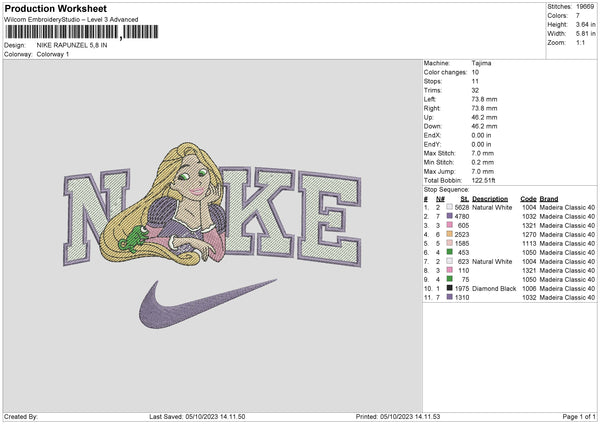Click the 'Description' column header
This screenshot has width=600, height=424.
(x=490, y=199)
